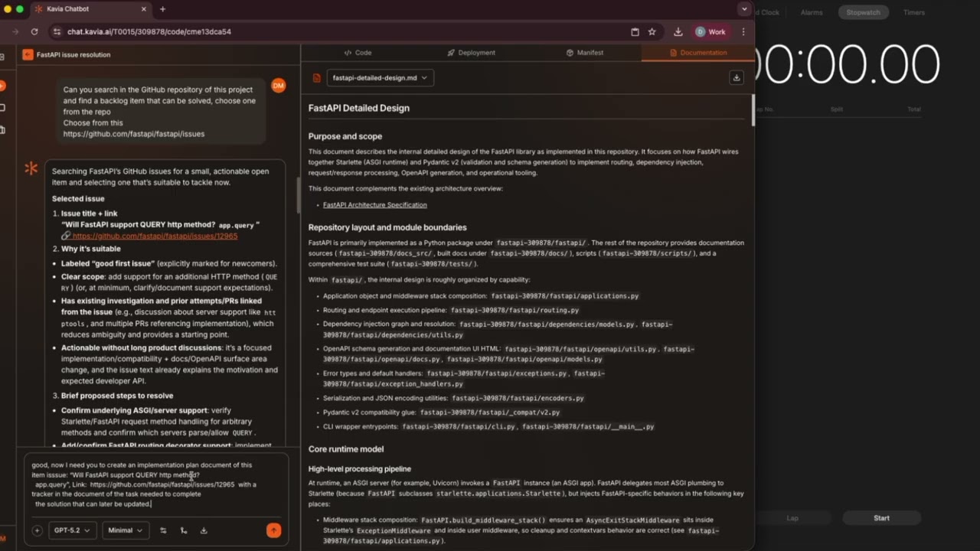Open the fastapi-detailed-design.md file dropdown
The height and width of the screenshot is (551, 980).
pyautogui.click(x=380, y=78)
